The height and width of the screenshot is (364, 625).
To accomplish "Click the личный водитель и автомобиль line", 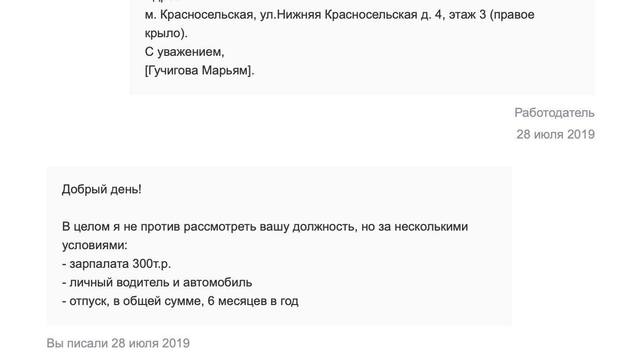I will [157, 282].
